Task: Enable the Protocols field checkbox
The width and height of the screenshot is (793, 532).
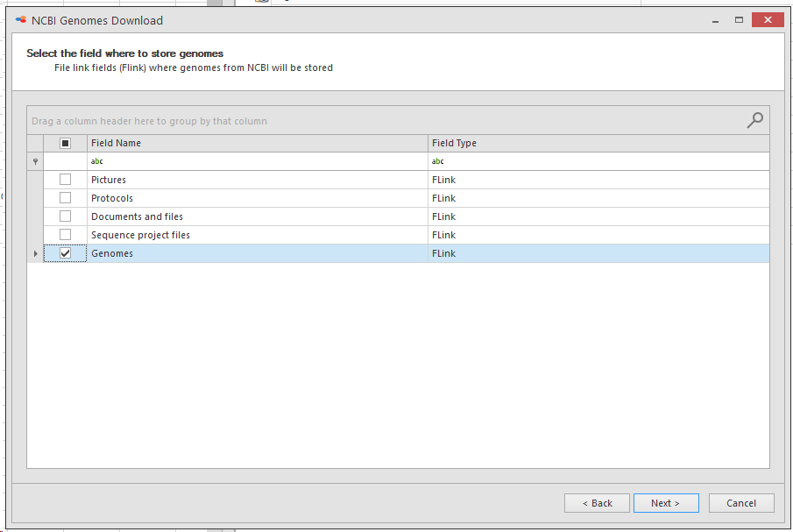Action: coord(65,198)
